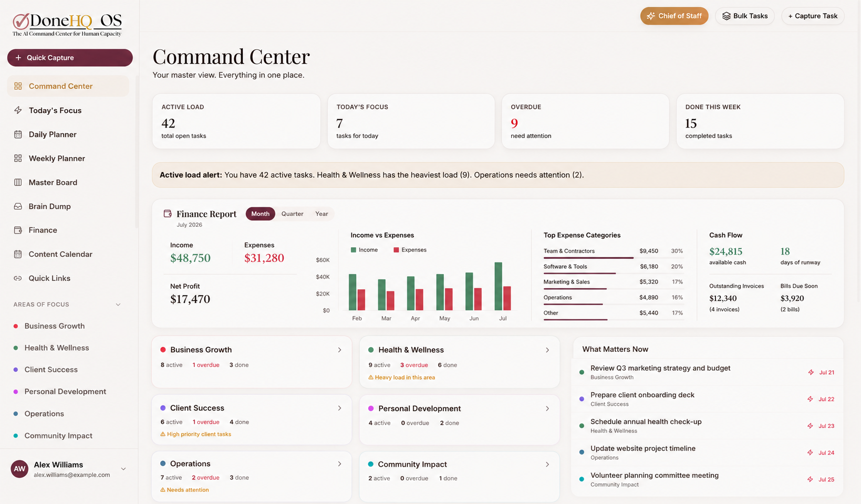Click the July green income bar in chart
The width and height of the screenshot is (861, 504).
(x=499, y=286)
